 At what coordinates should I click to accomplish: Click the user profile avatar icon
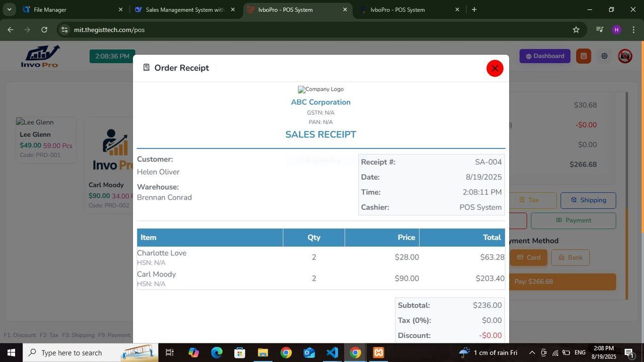point(625,56)
